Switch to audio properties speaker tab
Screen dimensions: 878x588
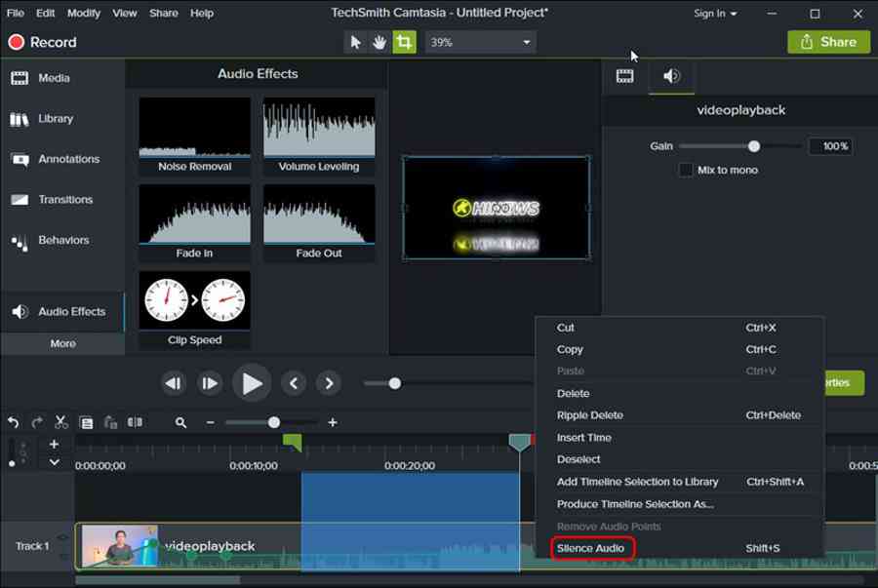click(671, 76)
